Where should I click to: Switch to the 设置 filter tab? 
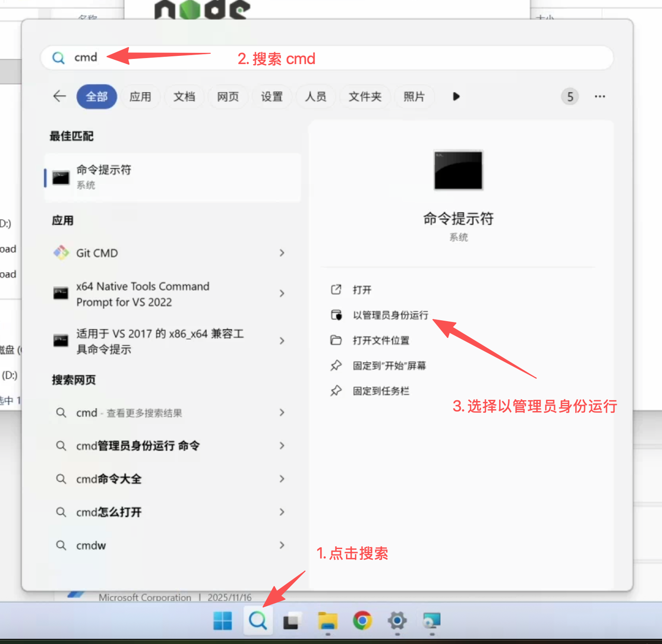272,97
